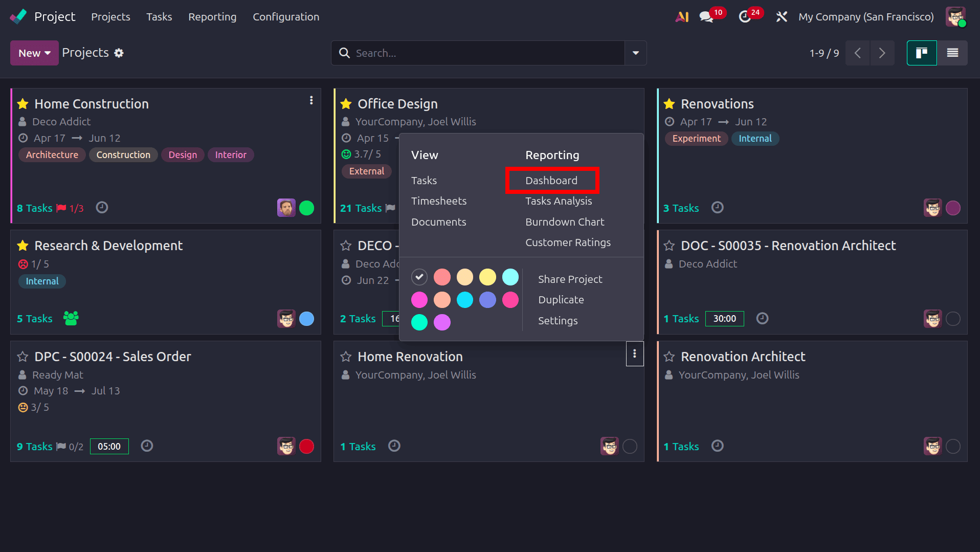980x552 pixels.
Task: Select Tasks Analysis in the popup menu
Action: (559, 201)
